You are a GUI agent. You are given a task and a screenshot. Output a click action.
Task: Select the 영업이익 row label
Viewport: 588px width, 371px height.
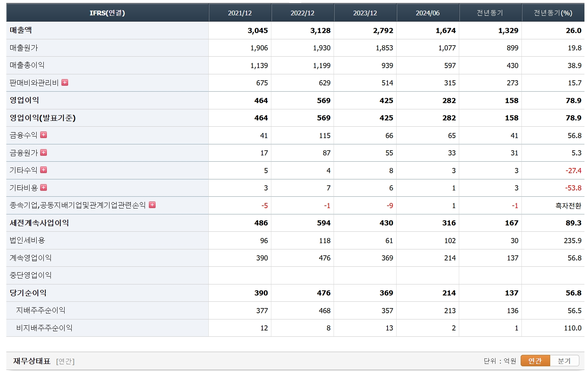pyautogui.click(x=24, y=100)
